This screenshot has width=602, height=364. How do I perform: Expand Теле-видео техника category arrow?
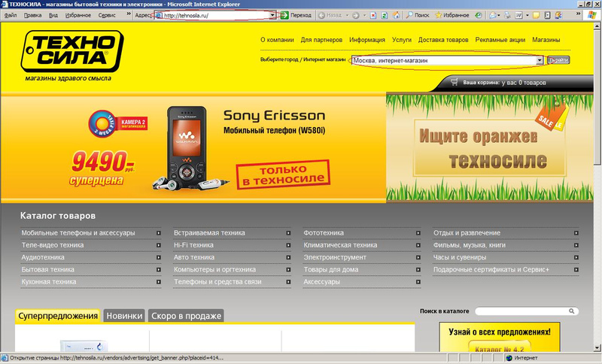[x=159, y=245]
